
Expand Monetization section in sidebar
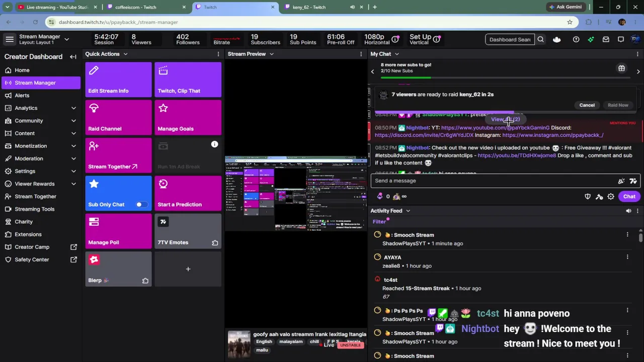(x=73, y=146)
